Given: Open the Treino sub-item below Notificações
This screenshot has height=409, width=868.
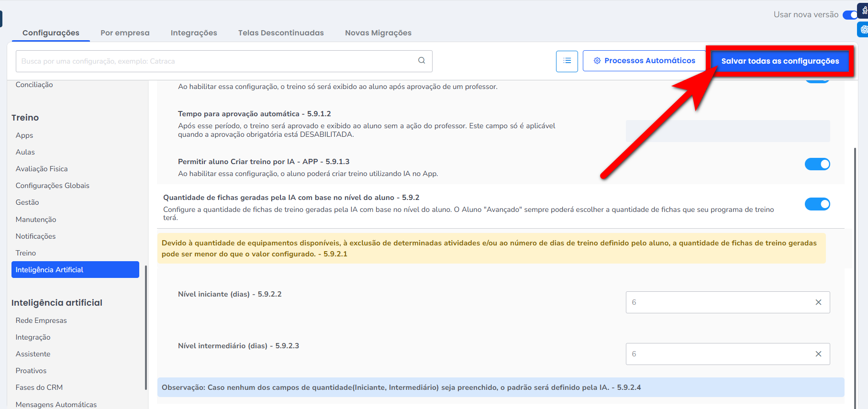Looking at the screenshot, I should [x=26, y=253].
